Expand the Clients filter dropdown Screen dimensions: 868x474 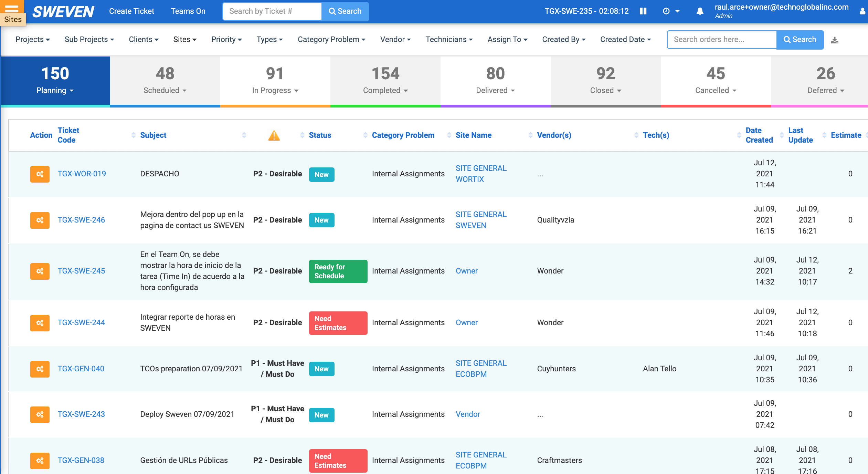144,40
